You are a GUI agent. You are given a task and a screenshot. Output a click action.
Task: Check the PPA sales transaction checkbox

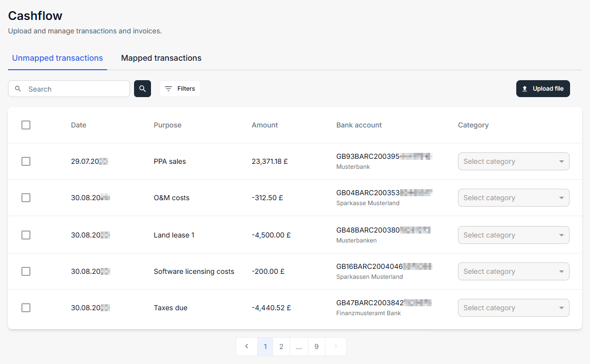pyautogui.click(x=26, y=161)
